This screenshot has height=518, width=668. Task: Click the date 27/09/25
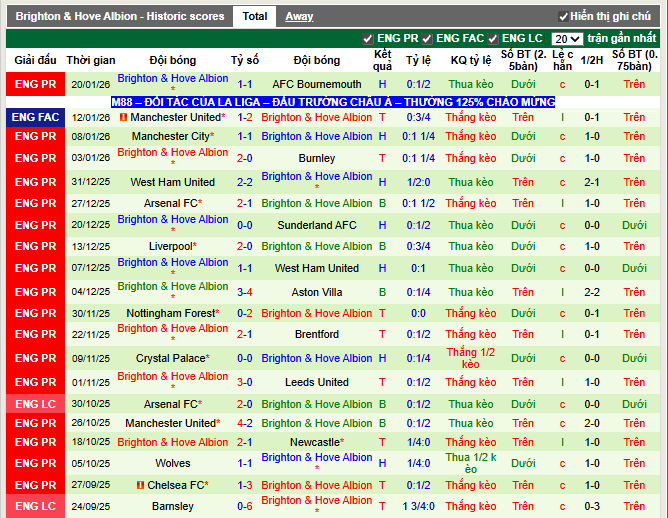pos(91,485)
